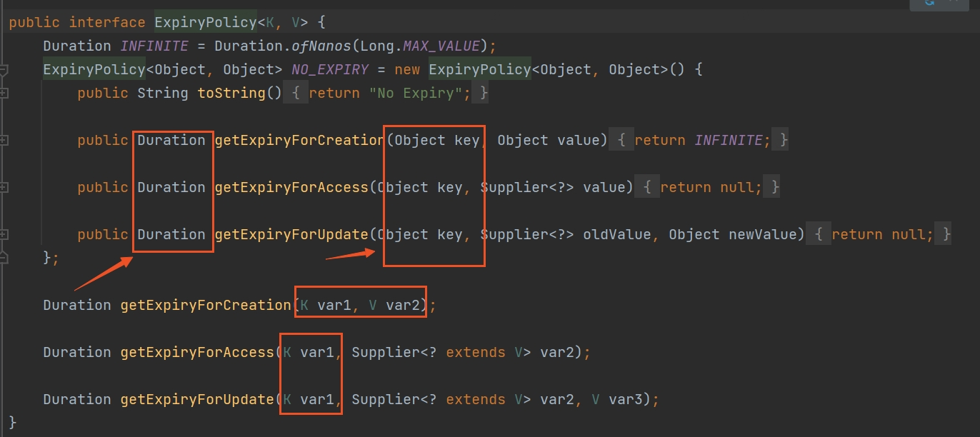Image resolution: width=980 pixels, height=437 pixels.
Task: Expand the folded body returning "No Expiry"
Action: [x=386, y=94]
